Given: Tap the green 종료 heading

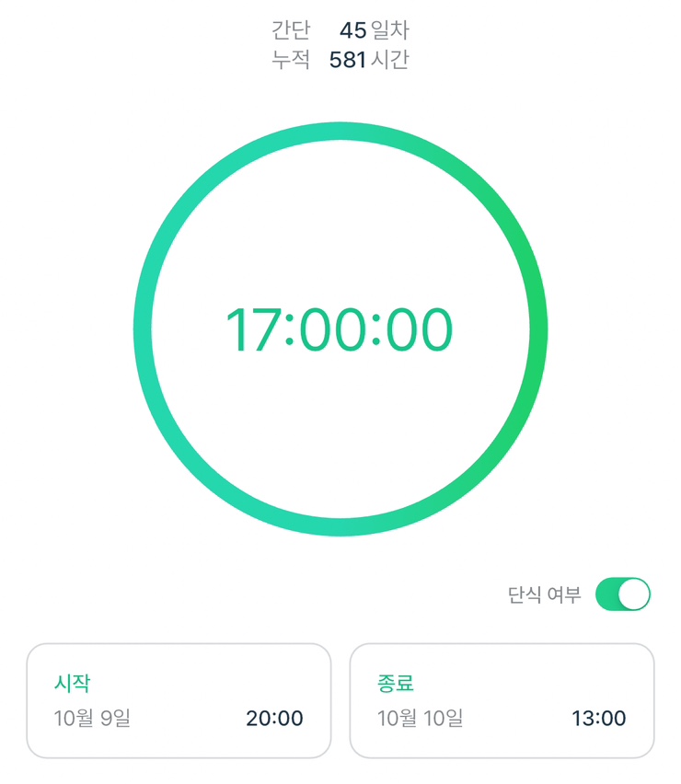Looking at the screenshot, I should [x=396, y=683].
